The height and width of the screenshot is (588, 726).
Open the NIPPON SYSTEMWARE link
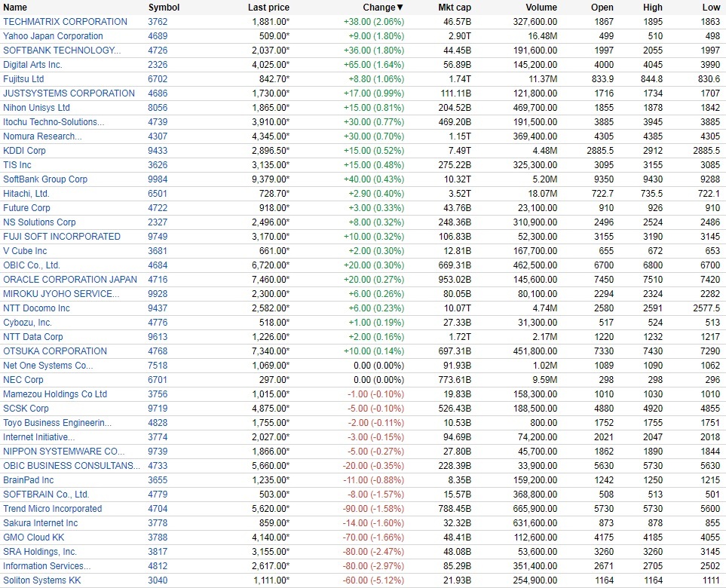click(x=64, y=452)
